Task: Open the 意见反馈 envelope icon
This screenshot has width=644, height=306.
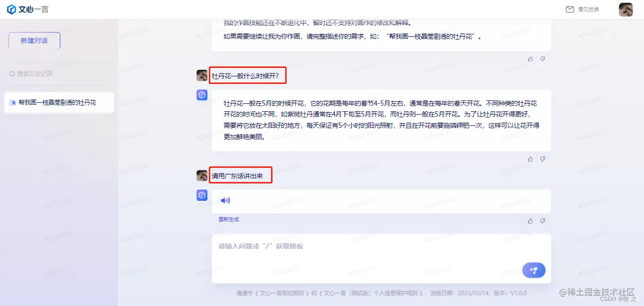Action: pyautogui.click(x=570, y=9)
